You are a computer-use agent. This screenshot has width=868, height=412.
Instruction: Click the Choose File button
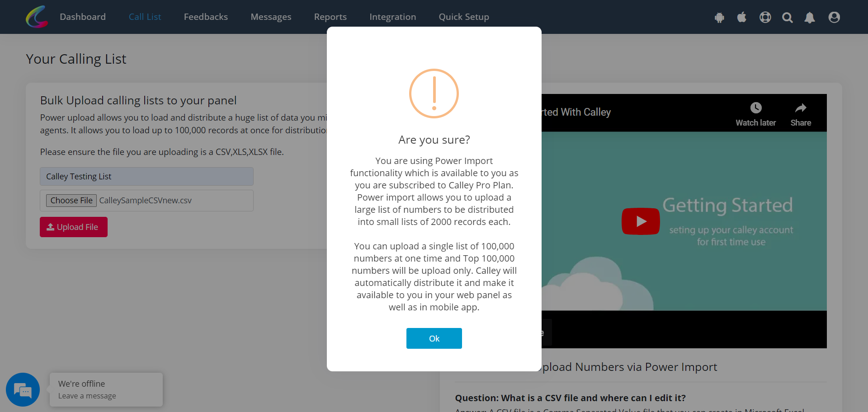coord(71,201)
